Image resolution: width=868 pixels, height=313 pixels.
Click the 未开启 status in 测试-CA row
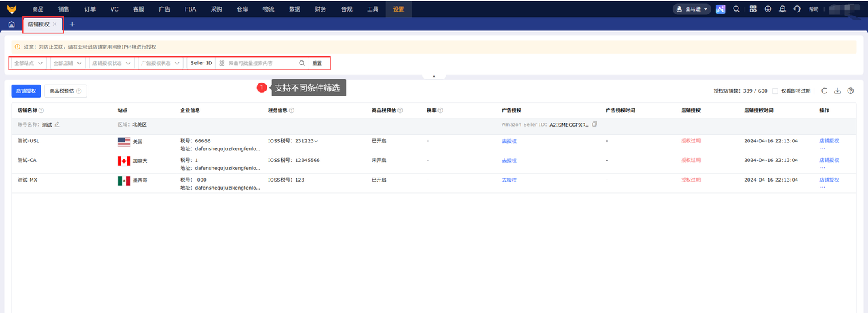pyautogui.click(x=378, y=161)
